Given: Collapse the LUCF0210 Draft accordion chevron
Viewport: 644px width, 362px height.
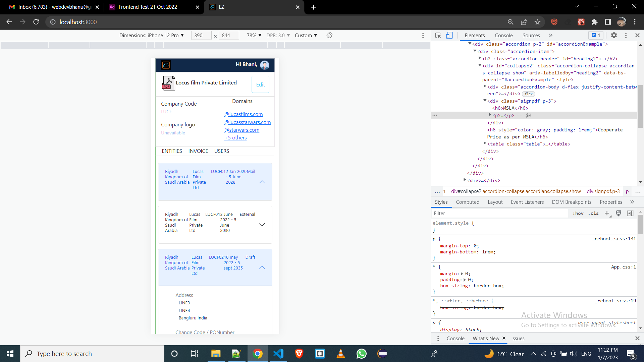Looking at the screenshot, I should tap(262, 268).
